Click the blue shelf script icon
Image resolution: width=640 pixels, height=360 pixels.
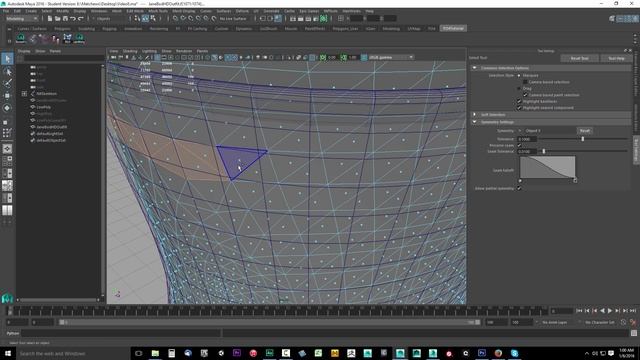pyautogui.click(x=67, y=39)
